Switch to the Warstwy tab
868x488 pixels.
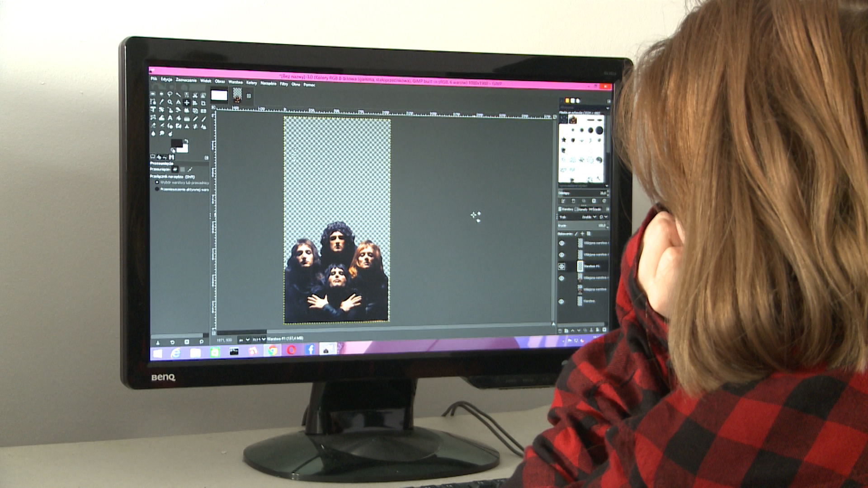566,209
